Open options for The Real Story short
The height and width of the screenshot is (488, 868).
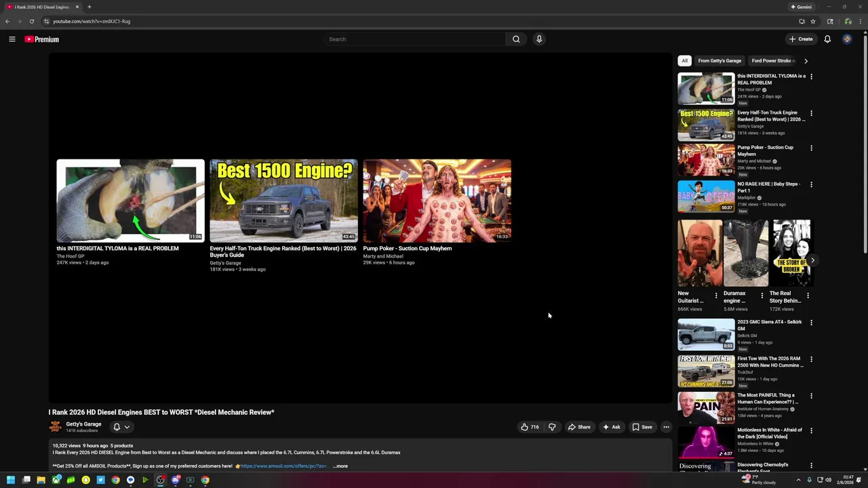pos(808,296)
